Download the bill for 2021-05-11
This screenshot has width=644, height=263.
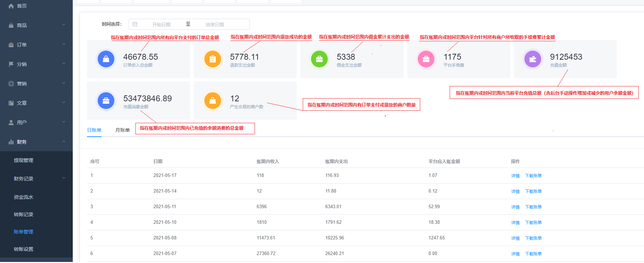[533, 207]
